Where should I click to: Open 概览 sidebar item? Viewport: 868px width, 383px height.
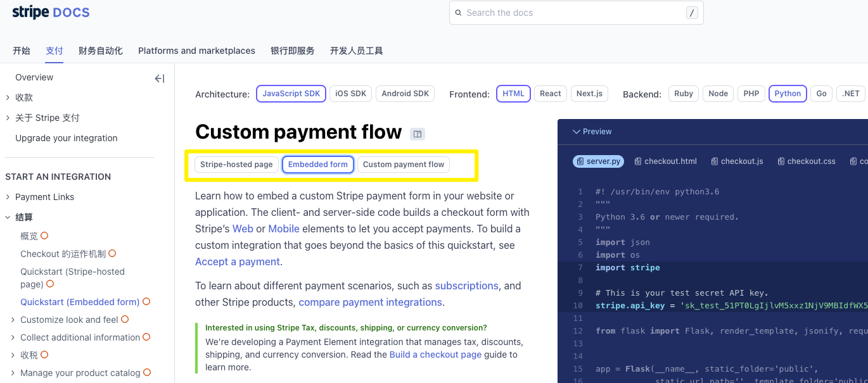click(29, 236)
